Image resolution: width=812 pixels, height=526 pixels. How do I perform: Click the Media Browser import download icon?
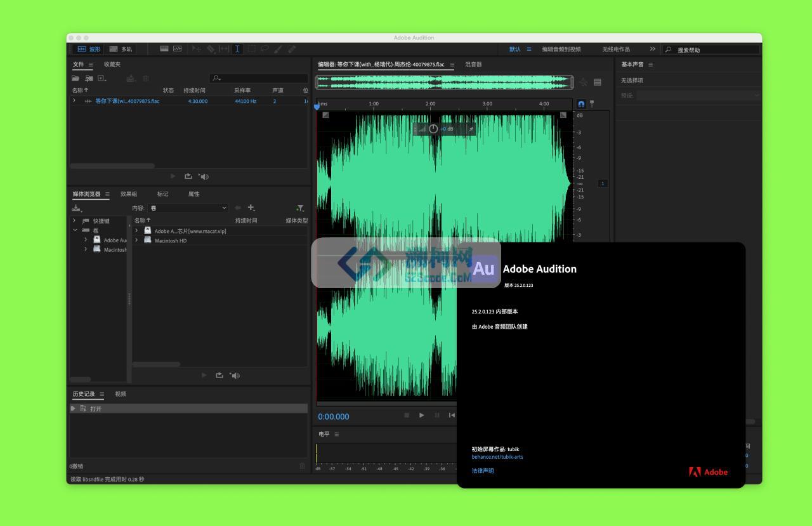tap(77, 208)
